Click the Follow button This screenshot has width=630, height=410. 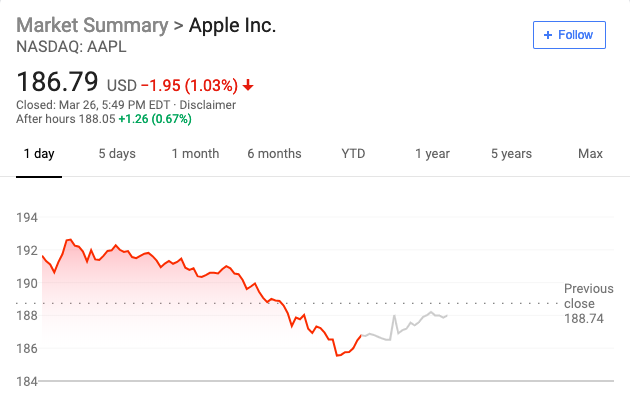(568, 35)
